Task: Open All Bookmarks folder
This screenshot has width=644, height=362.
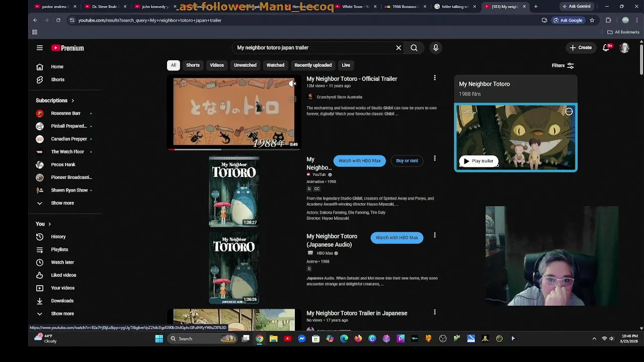Action: (623, 32)
